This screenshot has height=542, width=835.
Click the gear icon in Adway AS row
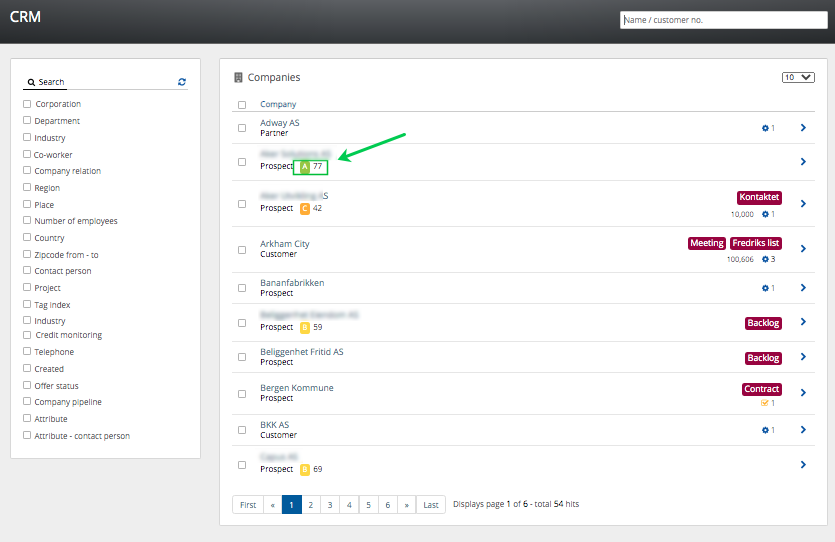coord(765,128)
